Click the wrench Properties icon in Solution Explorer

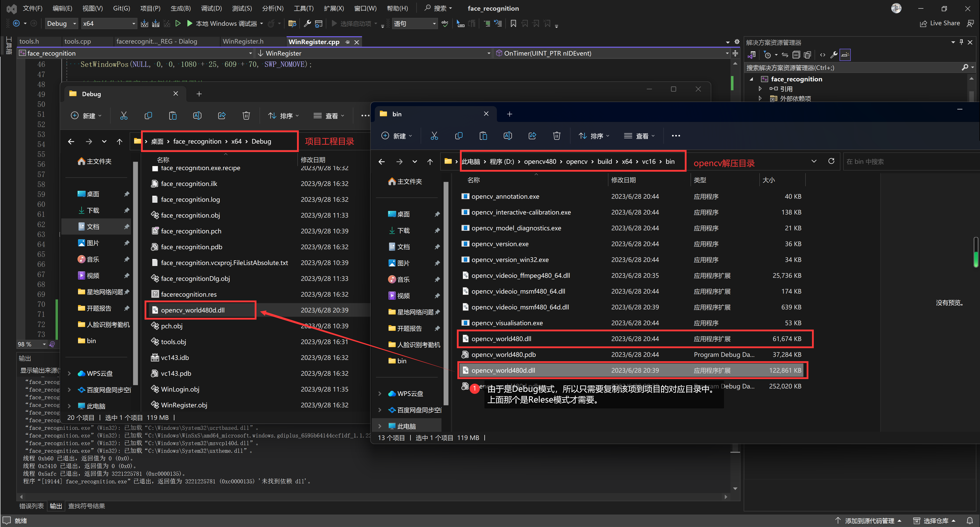tap(833, 55)
